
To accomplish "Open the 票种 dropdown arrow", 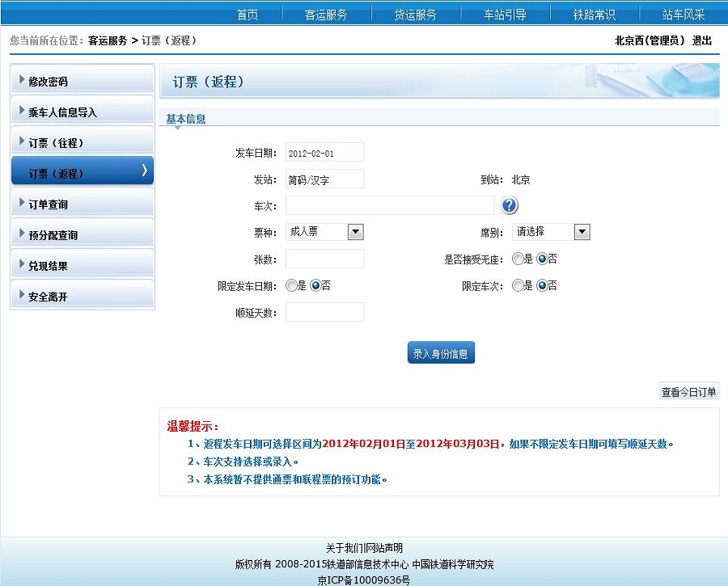I will [355, 232].
